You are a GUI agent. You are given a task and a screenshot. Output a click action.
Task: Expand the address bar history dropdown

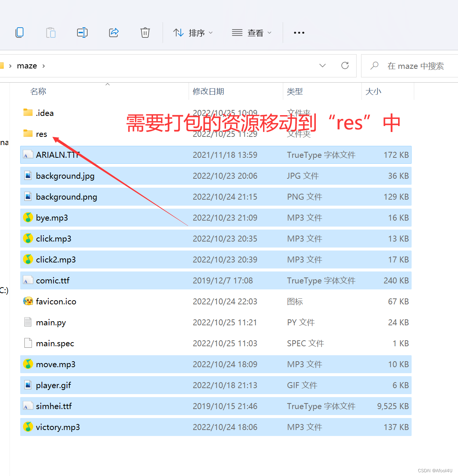(x=322, y=66)
